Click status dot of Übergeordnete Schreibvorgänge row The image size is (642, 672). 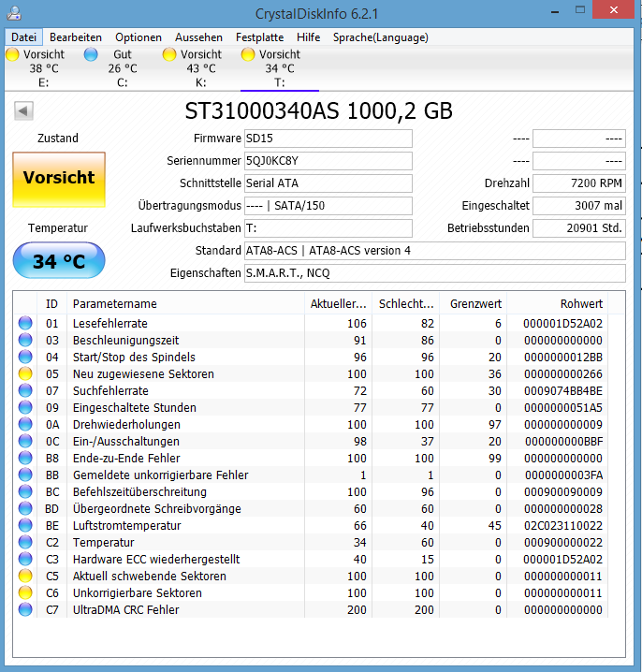coord(25,508)
